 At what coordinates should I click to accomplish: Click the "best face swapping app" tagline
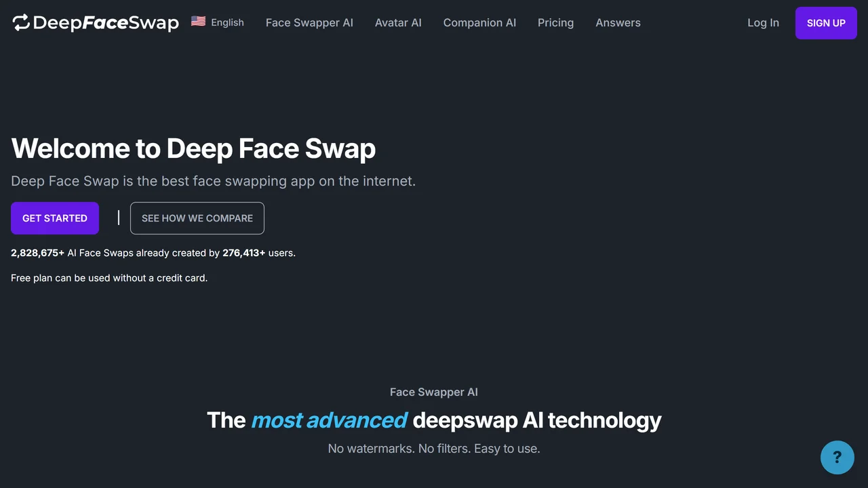tap(213, 181)
